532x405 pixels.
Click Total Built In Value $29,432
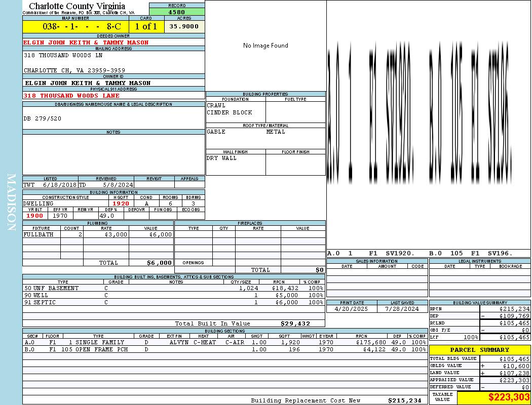tap(295, 323)
